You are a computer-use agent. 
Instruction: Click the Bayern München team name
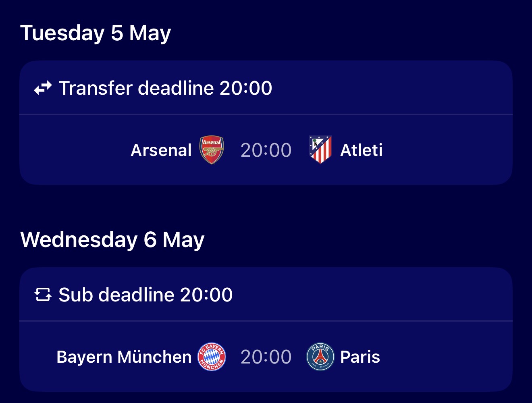124,357
